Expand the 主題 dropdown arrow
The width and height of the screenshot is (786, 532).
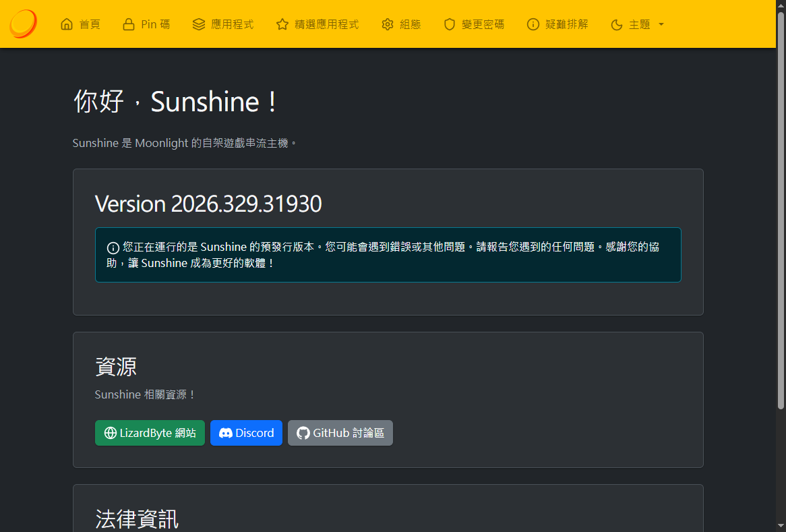pos(661,24)
